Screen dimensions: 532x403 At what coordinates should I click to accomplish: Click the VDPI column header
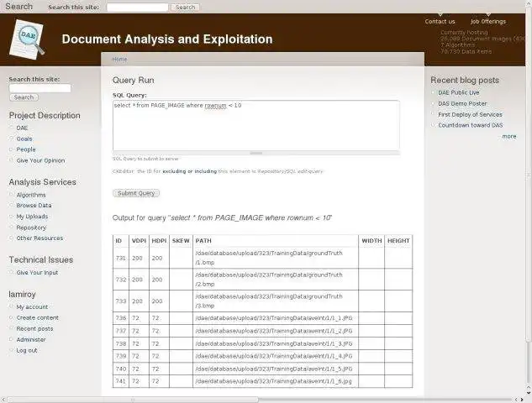(x=139, y=241)
